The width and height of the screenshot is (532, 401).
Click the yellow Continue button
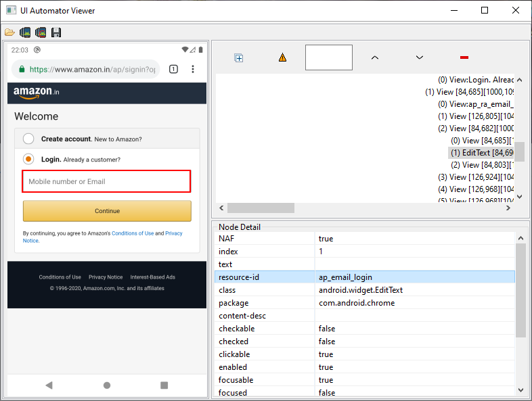click(x=107, y=211)
